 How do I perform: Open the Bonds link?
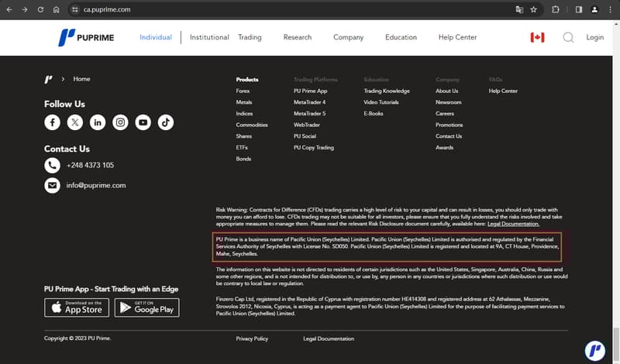click(x=243, y=159)
